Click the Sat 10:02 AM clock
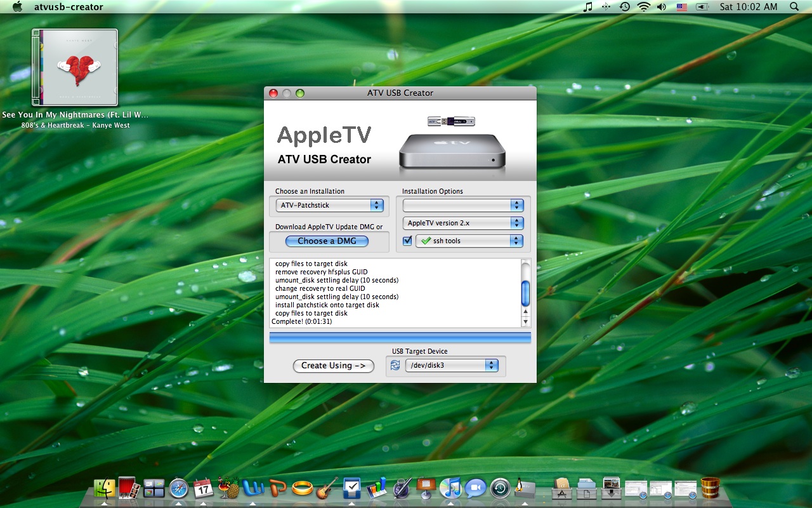Screen dimensions: 812x508 coord(749,6)
